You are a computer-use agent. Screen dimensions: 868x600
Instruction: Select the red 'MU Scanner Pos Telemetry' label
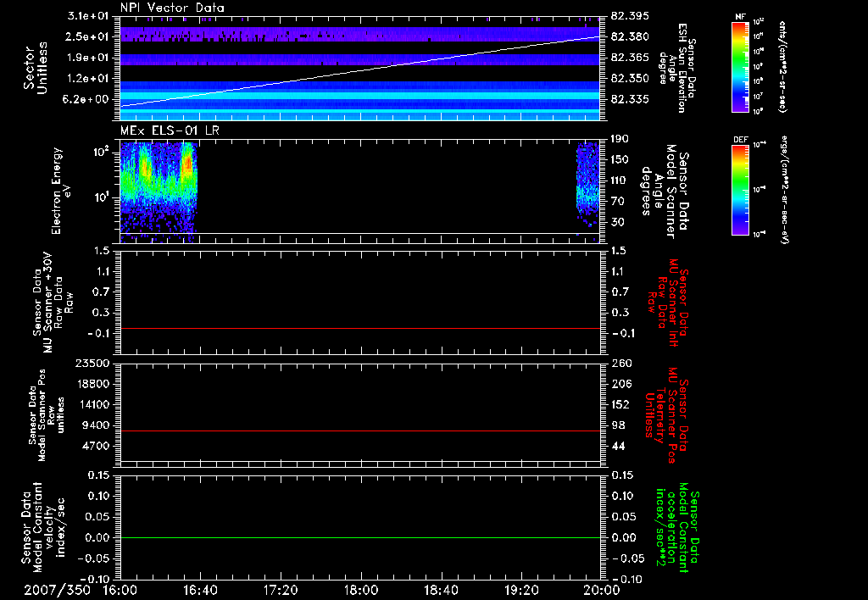click(x=666, y=416)
